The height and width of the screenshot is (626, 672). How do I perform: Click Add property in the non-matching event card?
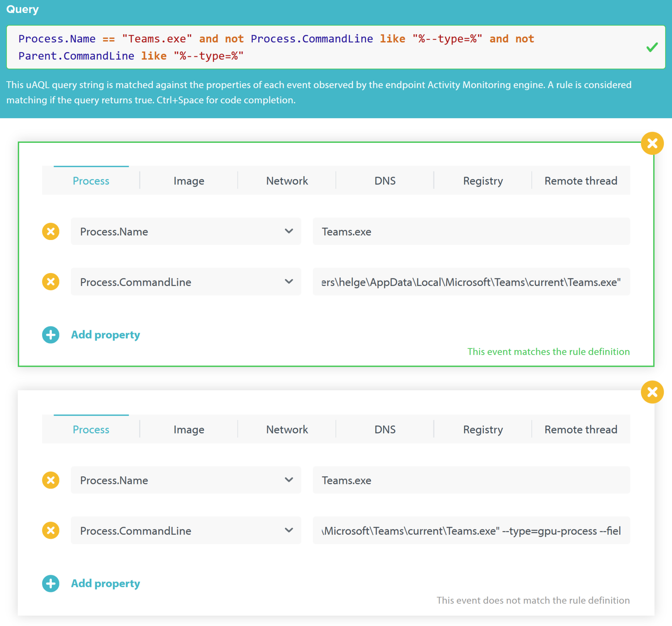click(105, 584)
